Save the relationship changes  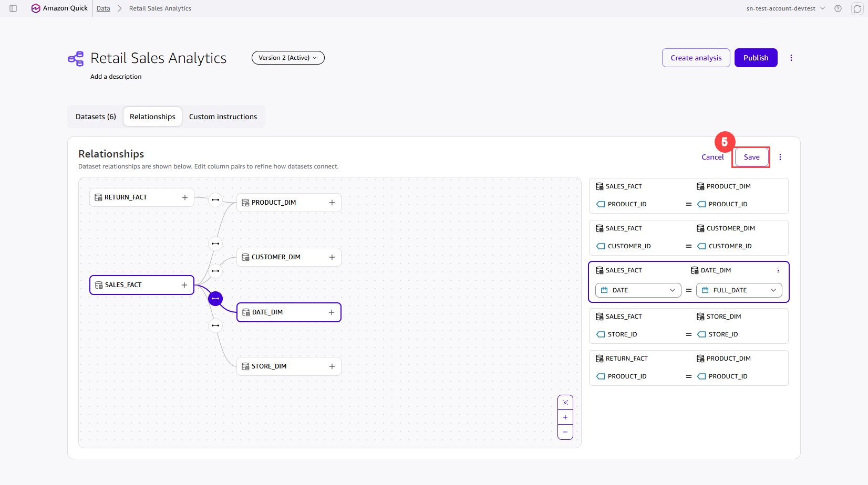pos(751,157)
